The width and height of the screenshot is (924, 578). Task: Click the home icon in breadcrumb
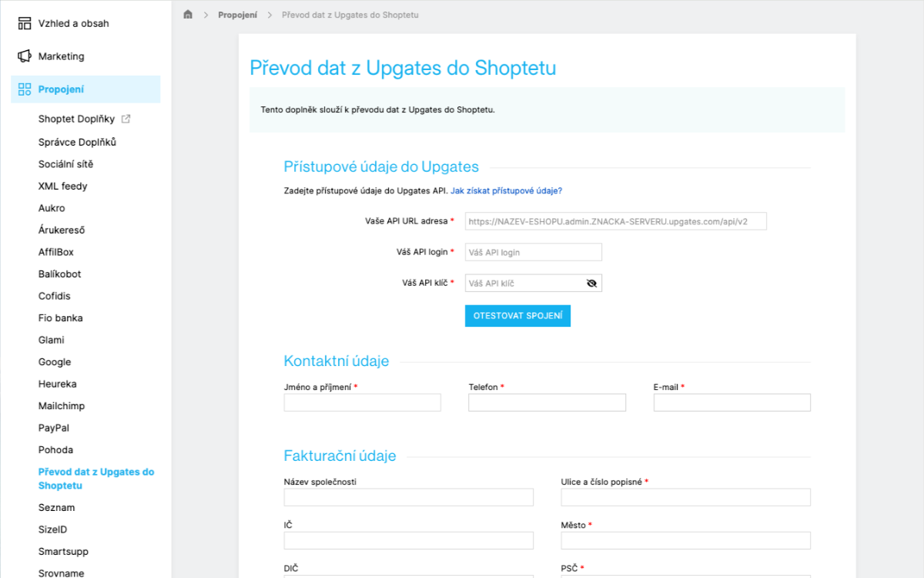click(188, 15)
